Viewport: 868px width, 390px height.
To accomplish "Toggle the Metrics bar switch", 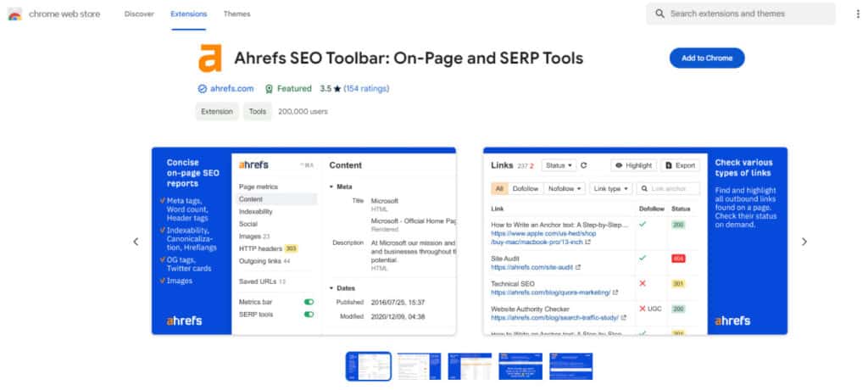I will [x=309, y=302].
